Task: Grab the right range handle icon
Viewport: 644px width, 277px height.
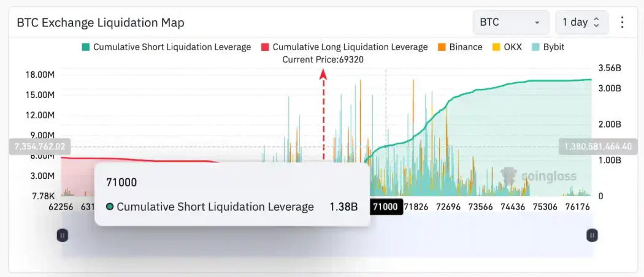Action: 592,235
